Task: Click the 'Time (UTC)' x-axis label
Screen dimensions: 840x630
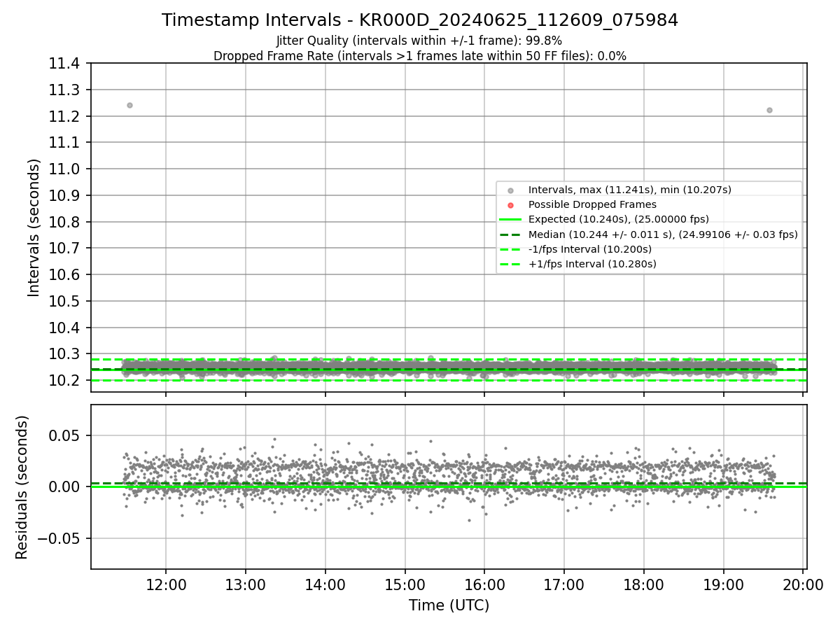Action: [x=449, y=605]
